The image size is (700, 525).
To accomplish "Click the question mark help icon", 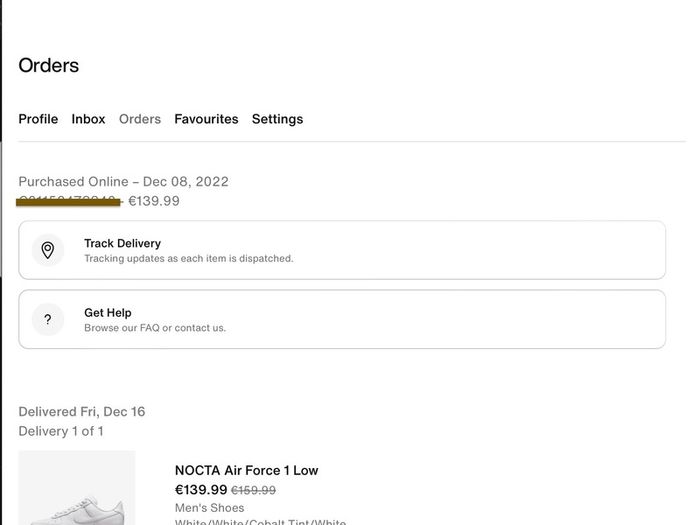I will (48, 319).
